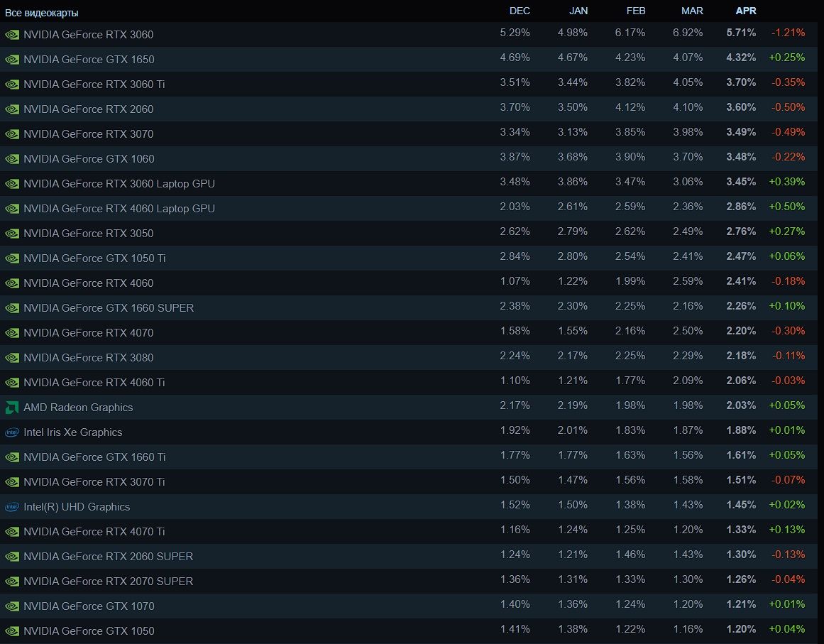Viewport: 824px width, 644px height.
Task: Click the NVIDIA logo beside RTX 4060 Laptop GPU
Action: click(x=12, y=209)
